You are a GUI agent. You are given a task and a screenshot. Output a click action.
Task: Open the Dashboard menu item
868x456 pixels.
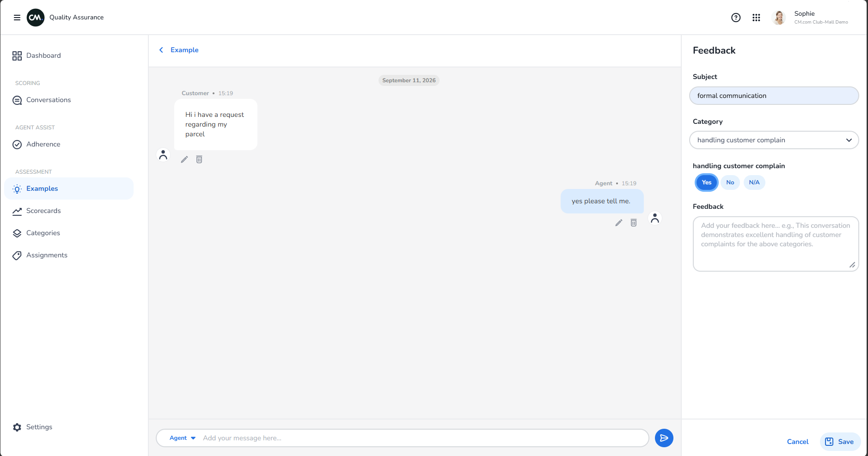tap(69, 55)
